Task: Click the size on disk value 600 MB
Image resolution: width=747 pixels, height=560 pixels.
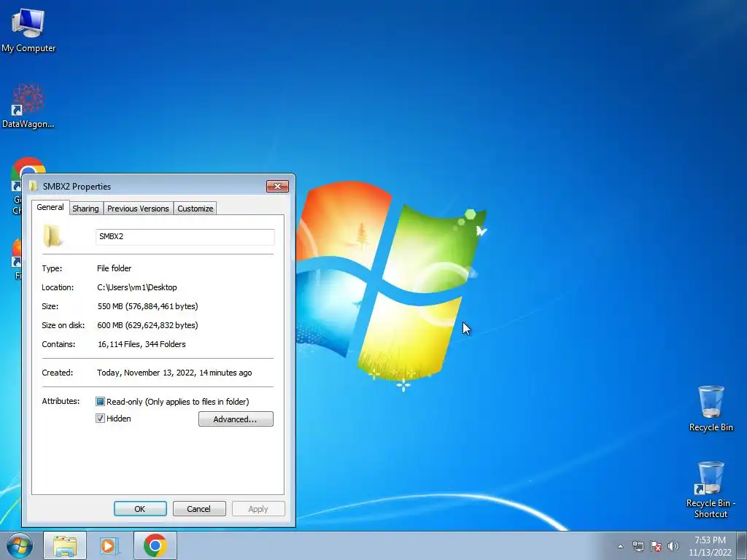Action: tap(147, 325)
